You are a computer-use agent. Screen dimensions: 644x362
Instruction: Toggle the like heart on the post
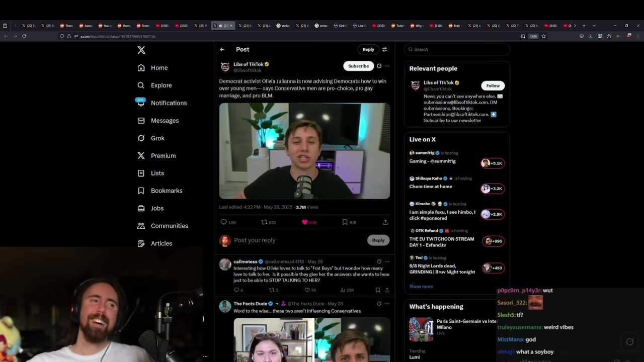[304, 222]
